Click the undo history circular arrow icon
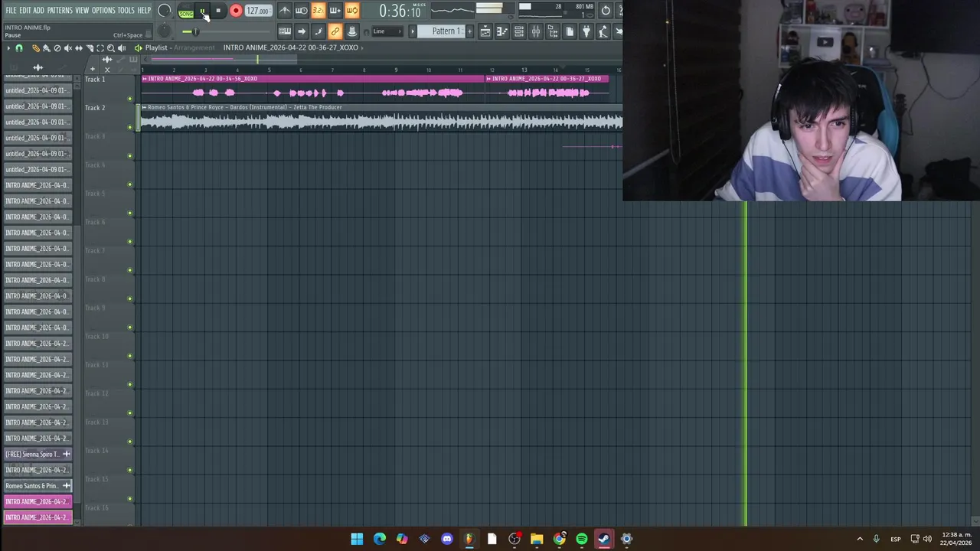The height and width of the screenshot is (551, 980). click(x=606, y=10)
